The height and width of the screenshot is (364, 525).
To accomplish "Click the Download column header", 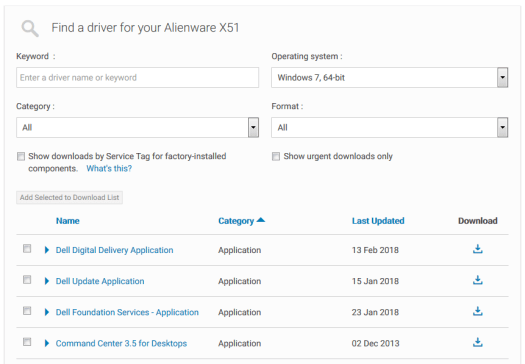I will pyautogui.click(x=477, y=221).
